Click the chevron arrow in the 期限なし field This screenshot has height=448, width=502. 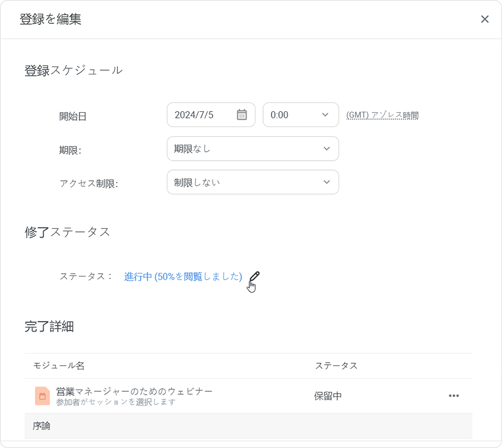pos(326,149)
